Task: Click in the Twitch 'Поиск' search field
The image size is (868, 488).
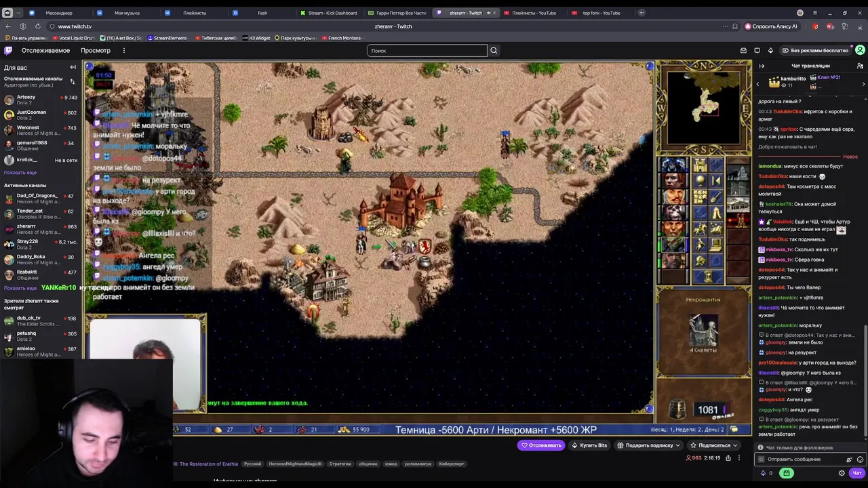Action: (x=427, y=50)
